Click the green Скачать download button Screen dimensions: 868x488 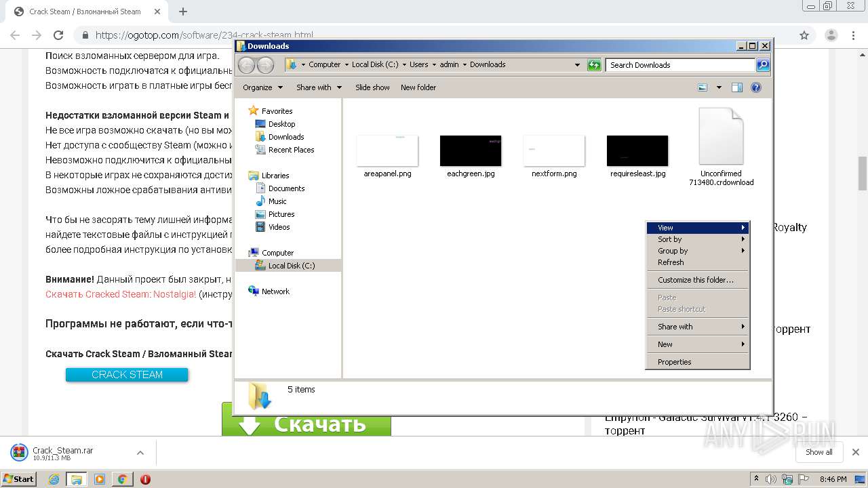coord(307,420)
